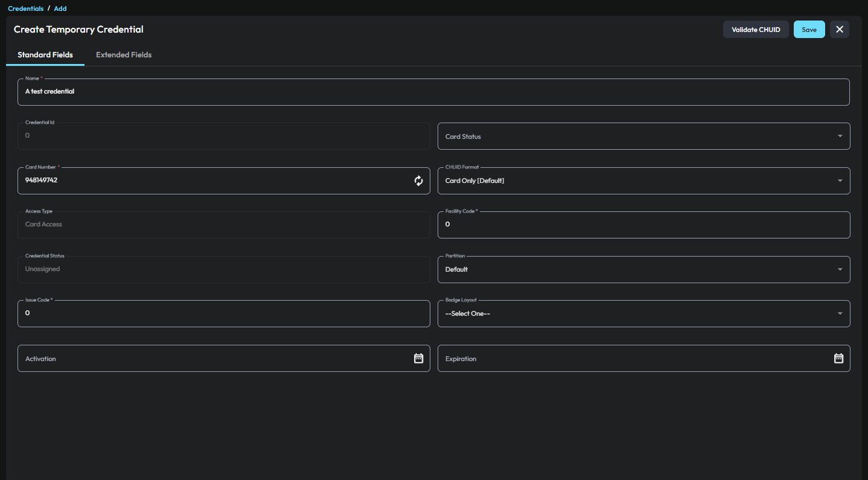Open the Activation calendar picker icon

click(x=418, y=358)
